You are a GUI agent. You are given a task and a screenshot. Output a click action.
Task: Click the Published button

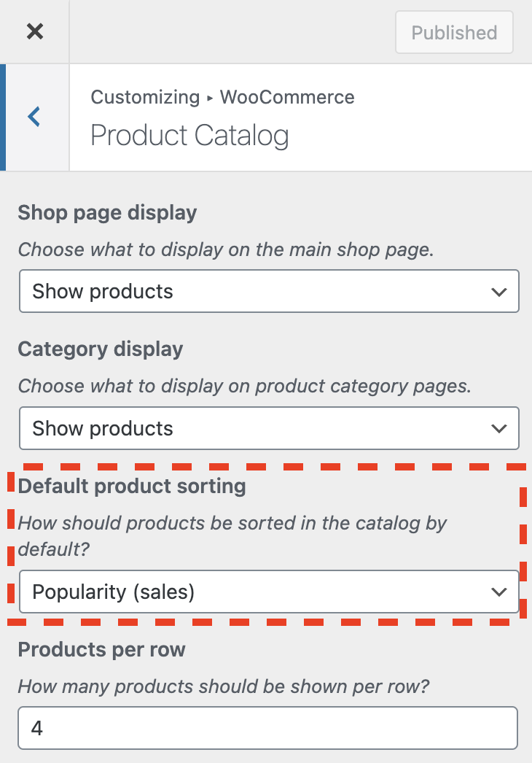point(454,32)
